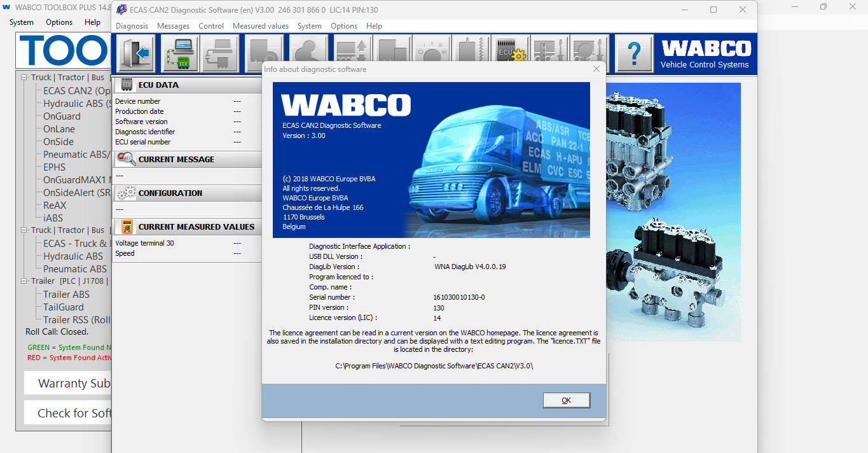Select ECAS - Truck & tree item
The height and width of the screenshot is (453, 868).
pyautogui.click(x=77, y=244)
